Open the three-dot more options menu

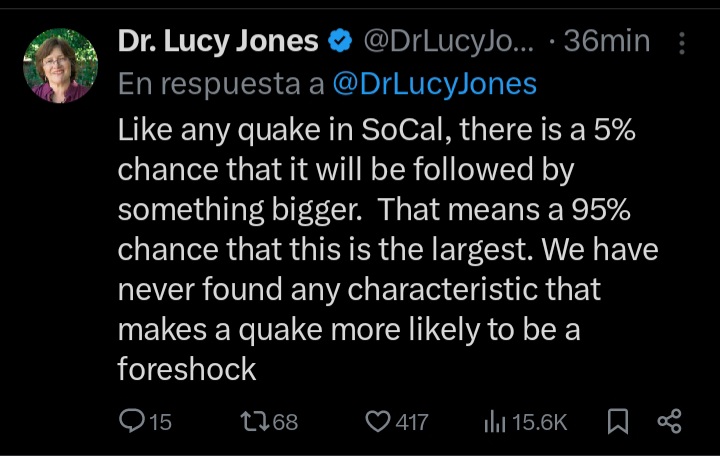(x=682, y=42)
